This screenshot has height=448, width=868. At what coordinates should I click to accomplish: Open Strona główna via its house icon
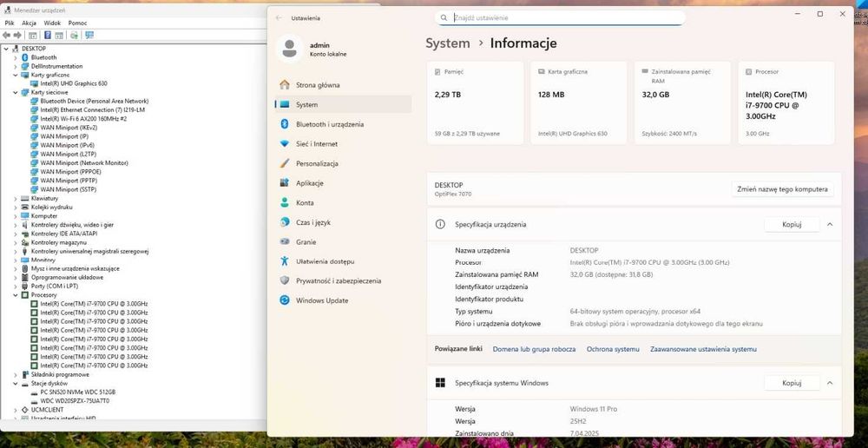click(x=285, y=85)
